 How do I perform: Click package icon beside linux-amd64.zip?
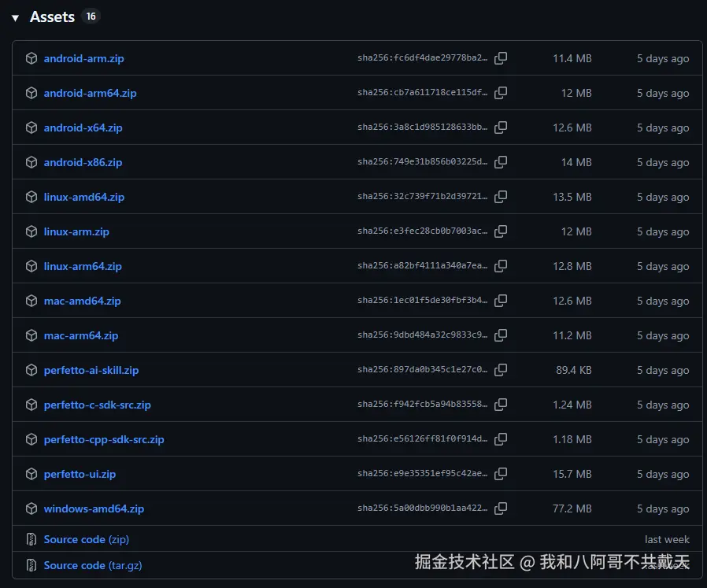click(x=31, y=197)
